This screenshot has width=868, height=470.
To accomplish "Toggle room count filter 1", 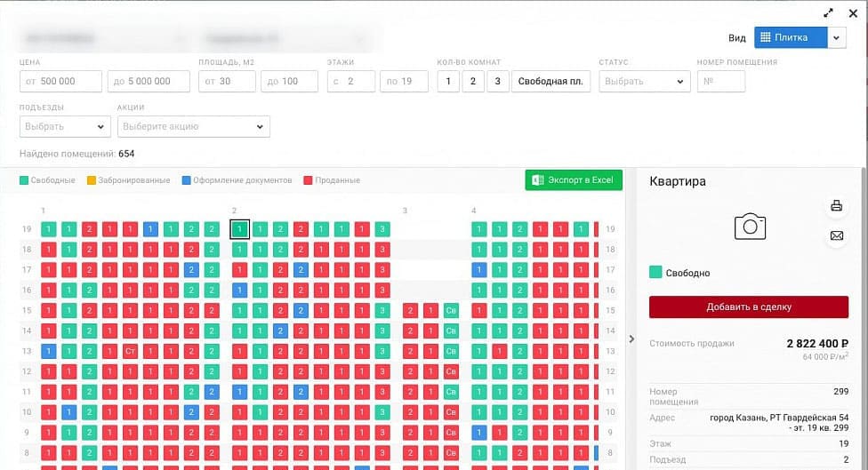I will tap(448, 81).
